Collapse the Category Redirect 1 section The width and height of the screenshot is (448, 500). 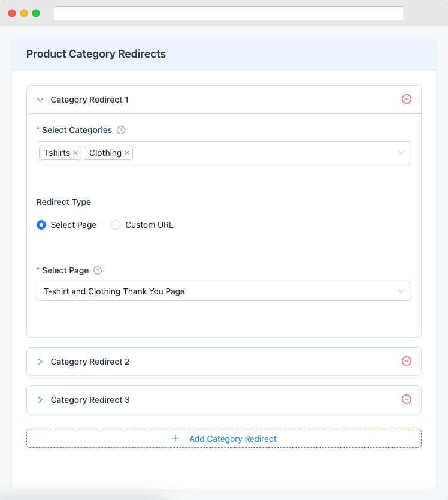coord(40,100)
